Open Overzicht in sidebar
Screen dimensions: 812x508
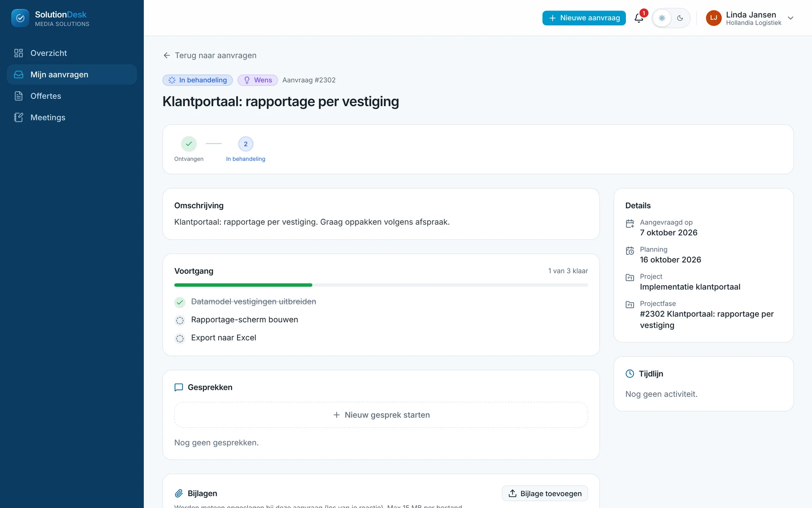click(72, 53)
